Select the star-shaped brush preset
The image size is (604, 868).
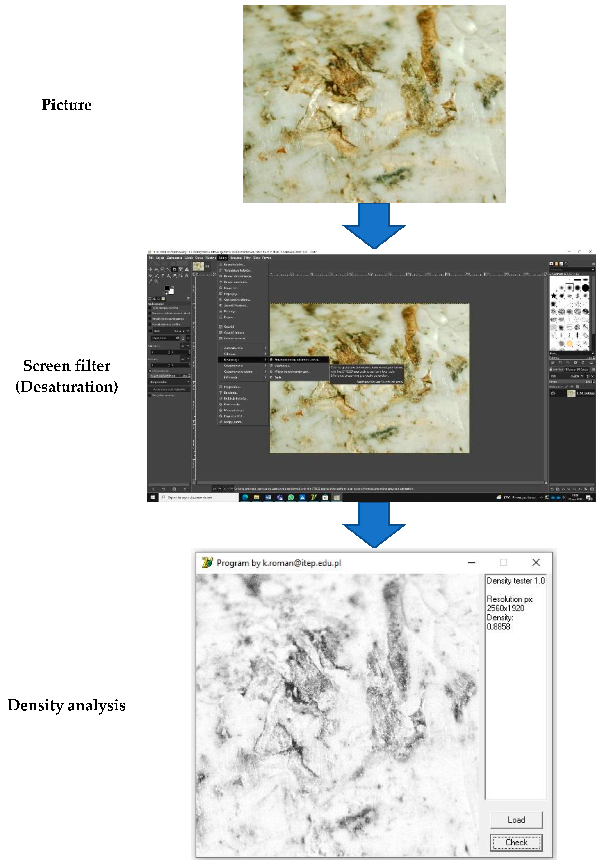point(554,296)
